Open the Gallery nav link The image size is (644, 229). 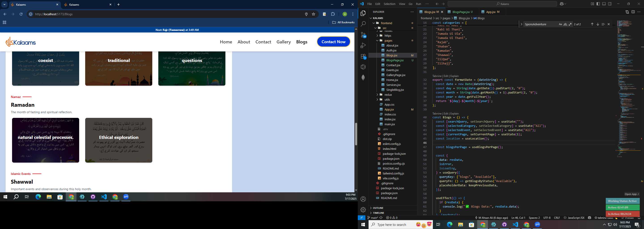284,42
